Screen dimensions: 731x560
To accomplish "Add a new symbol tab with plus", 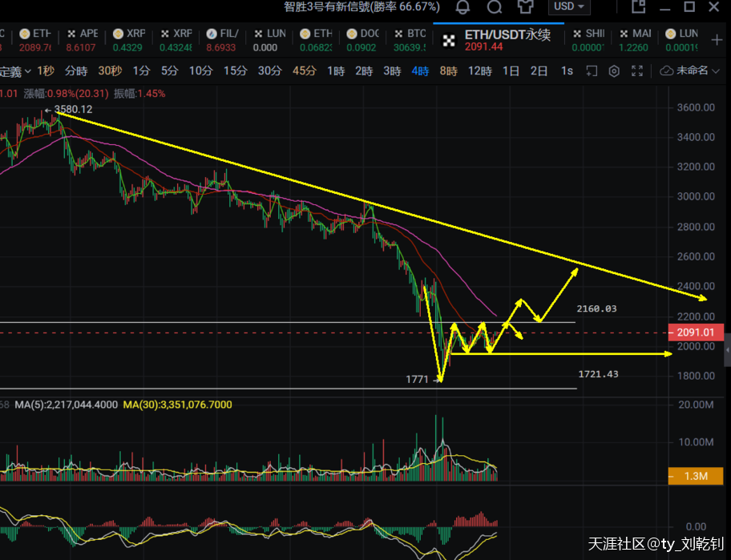I will 717,38.
